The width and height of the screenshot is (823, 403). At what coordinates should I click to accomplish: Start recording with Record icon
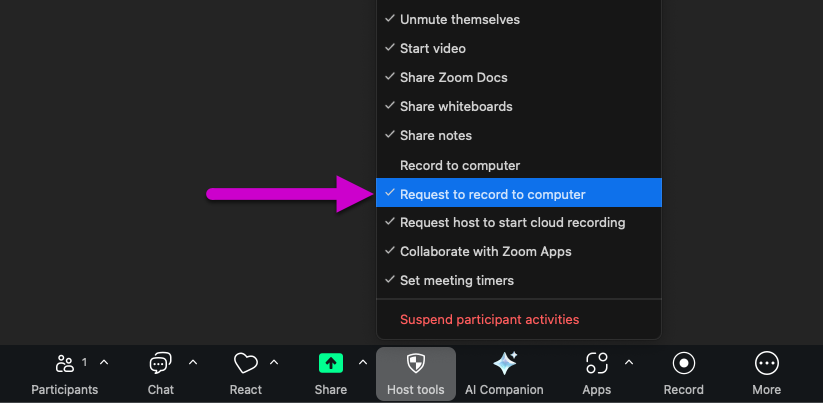[684, 363]
